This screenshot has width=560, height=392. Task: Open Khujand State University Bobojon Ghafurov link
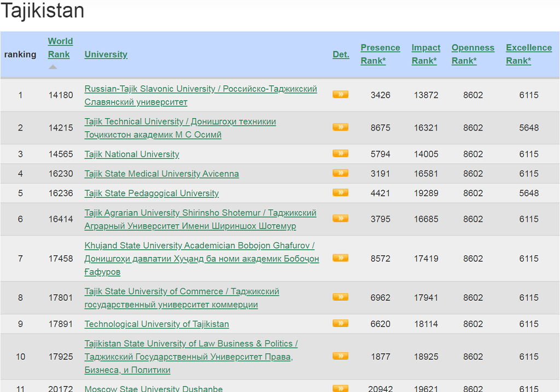[x=202, y=259]
